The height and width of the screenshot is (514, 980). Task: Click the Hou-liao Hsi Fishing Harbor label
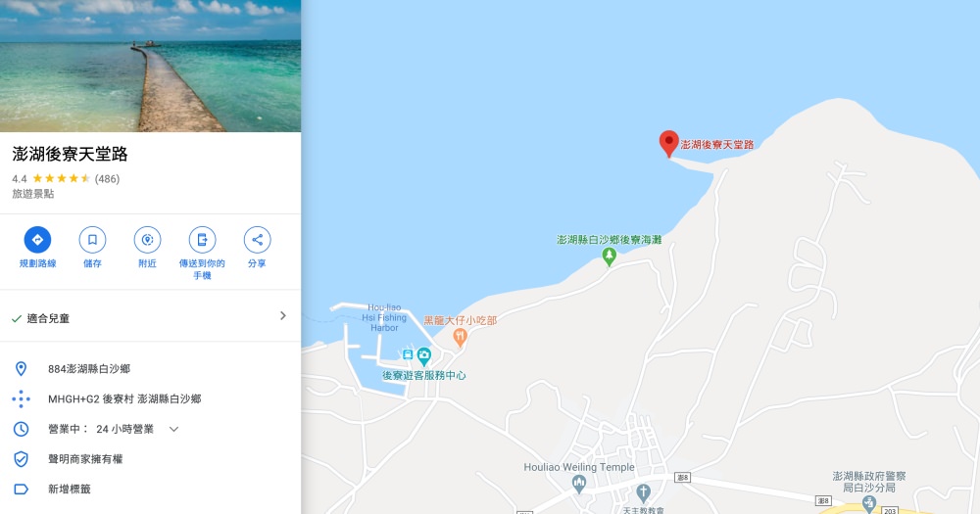[384, 317]
